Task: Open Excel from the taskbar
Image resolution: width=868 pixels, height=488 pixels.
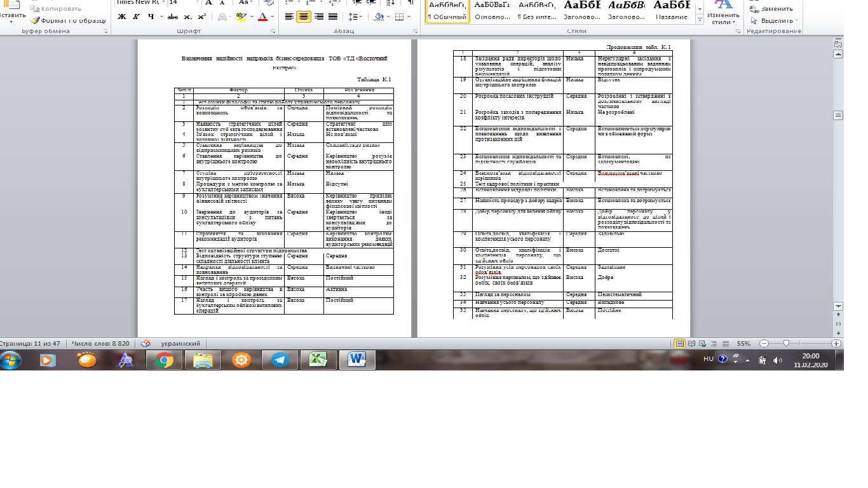Action: 318,360
